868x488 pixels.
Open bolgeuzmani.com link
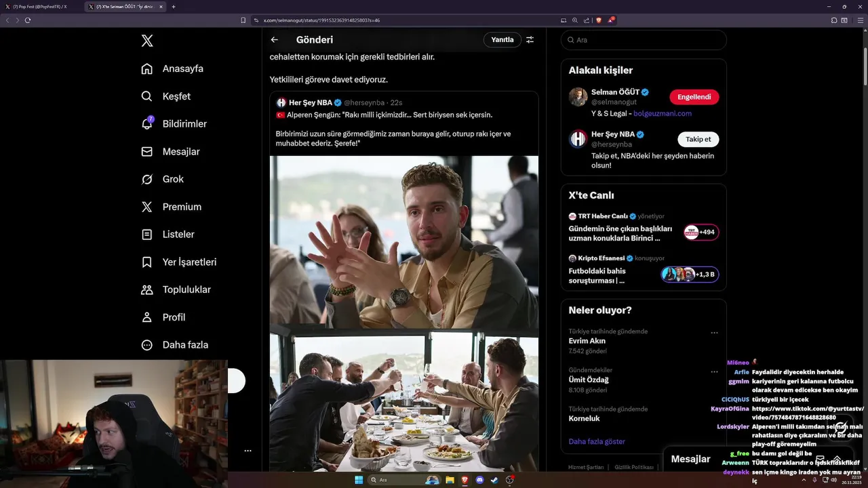click(x=663, y=113)
